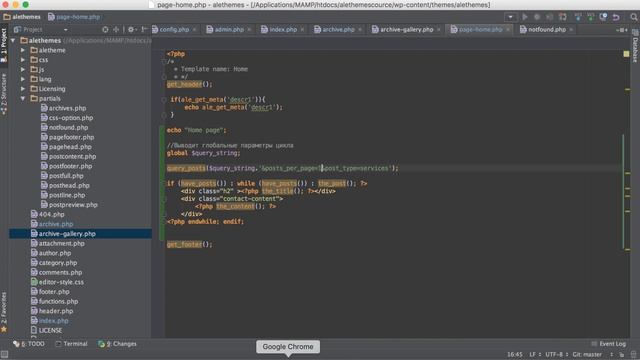Open Project panel settings gear
The image size is (640, 360).
(x=131, y=29)
